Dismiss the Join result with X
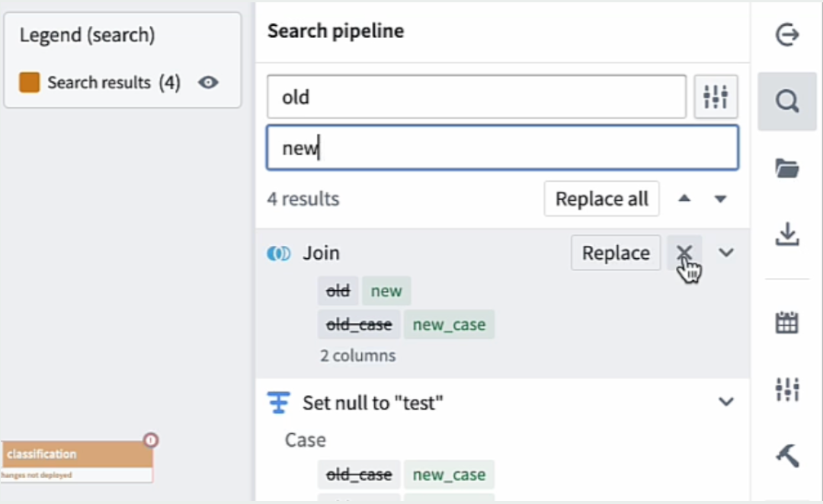The image size is (823, 504). click(x=684, y=253)
